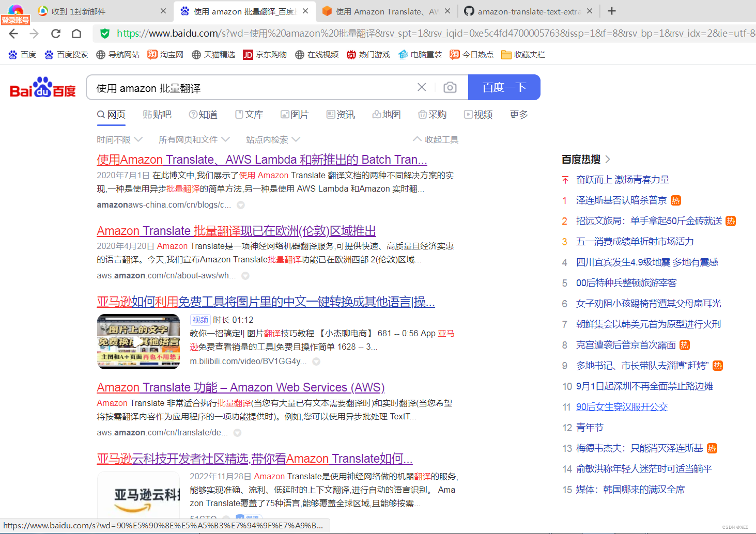Select the 视频 search category
This screenshot has width=756, height=534.
click(479, 115)
